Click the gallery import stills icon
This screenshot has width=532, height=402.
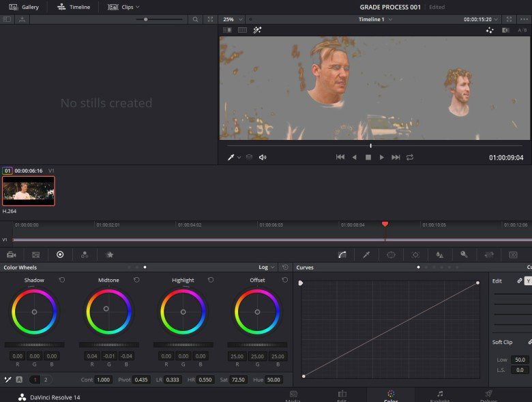[x=22, y=19]
